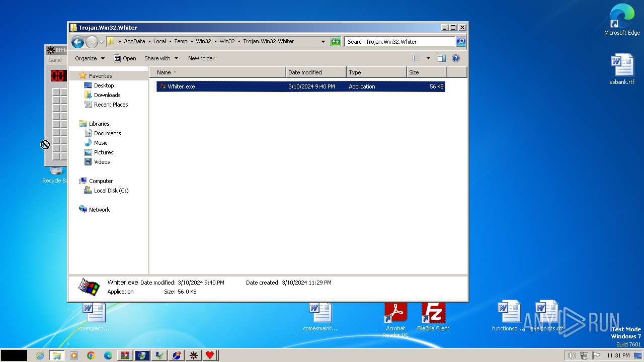Viewport: 644px width, 362px height.
Task: Select the Acrobat Reader DC desktop shortcut
Action: coord(395,320)
